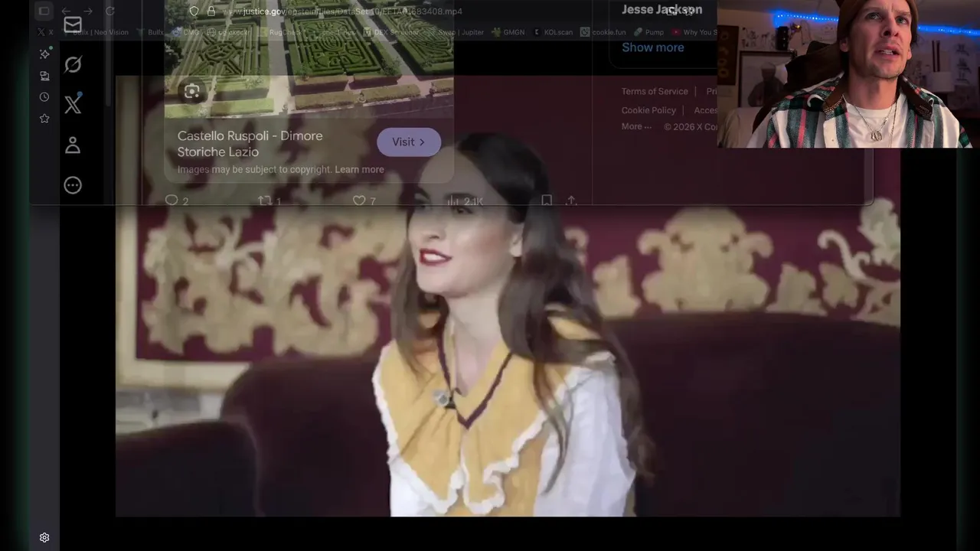The image size is (980, 551).
Task: Open the Messages envelope icon in X sidebar
Action: 73,24
